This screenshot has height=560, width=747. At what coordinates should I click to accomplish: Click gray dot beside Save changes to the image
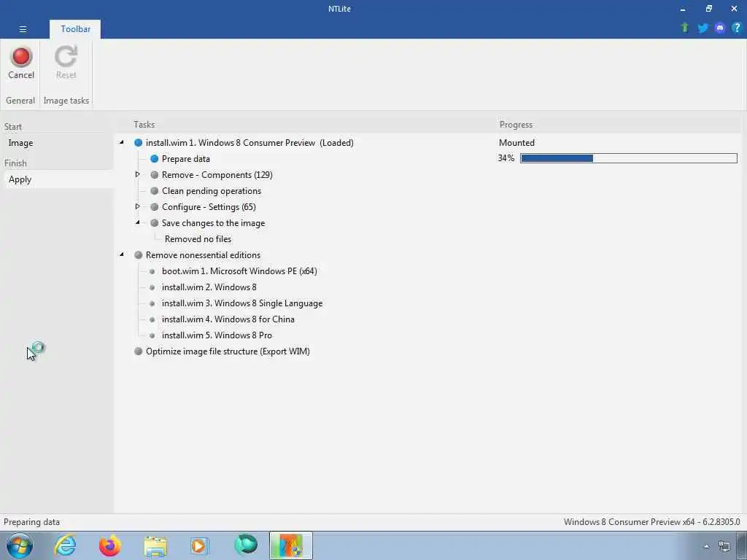tap(155, 223)
